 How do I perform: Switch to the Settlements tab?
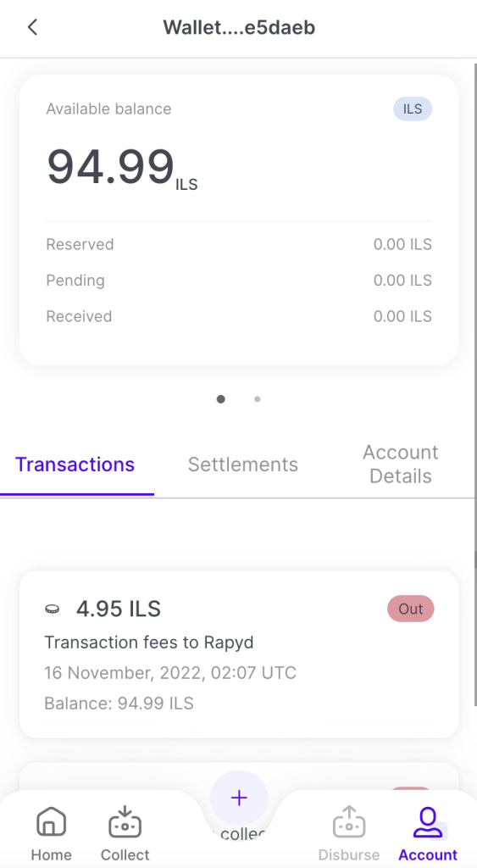pyautogui.click(x=243, y=464)
